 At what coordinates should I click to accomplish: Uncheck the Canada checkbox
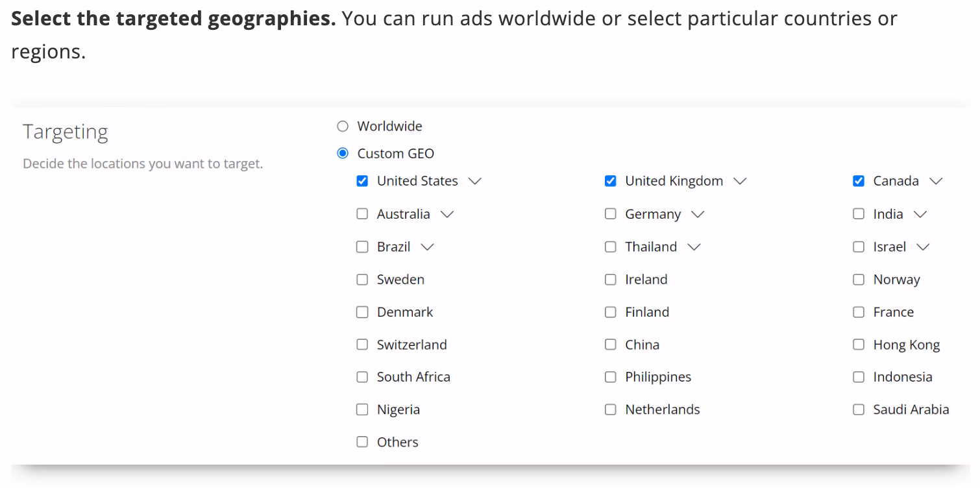(859, 181)
